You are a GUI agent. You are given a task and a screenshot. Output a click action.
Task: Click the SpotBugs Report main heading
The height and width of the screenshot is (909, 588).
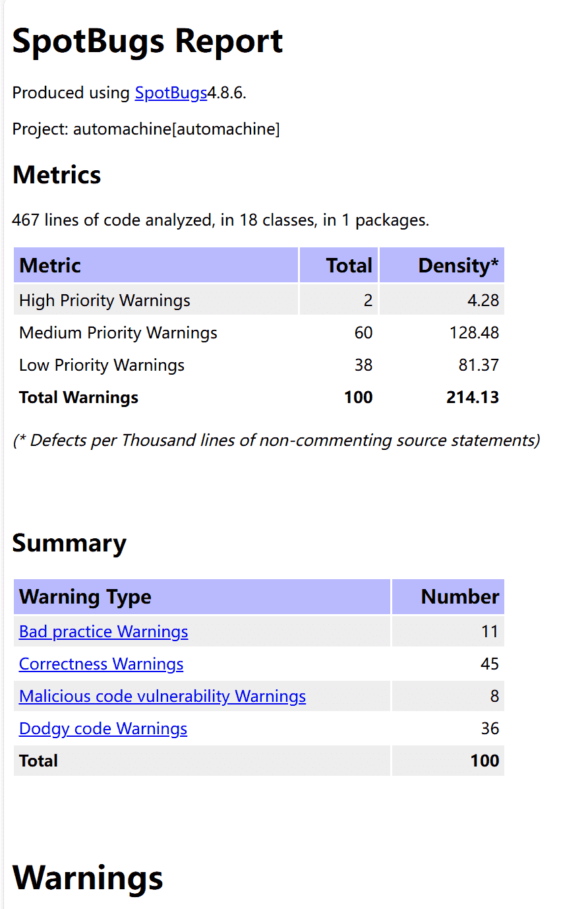(x=148, y=42)
